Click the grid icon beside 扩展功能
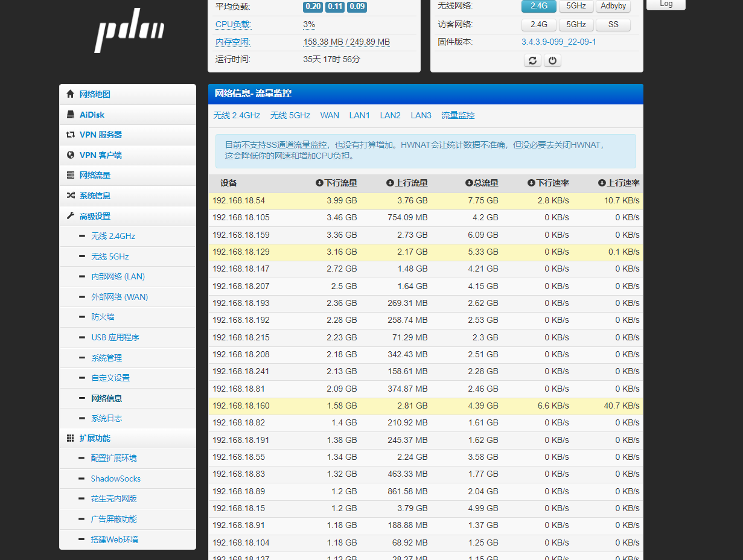The height and width of the screenshot is (560, 743). click(70, 438)
